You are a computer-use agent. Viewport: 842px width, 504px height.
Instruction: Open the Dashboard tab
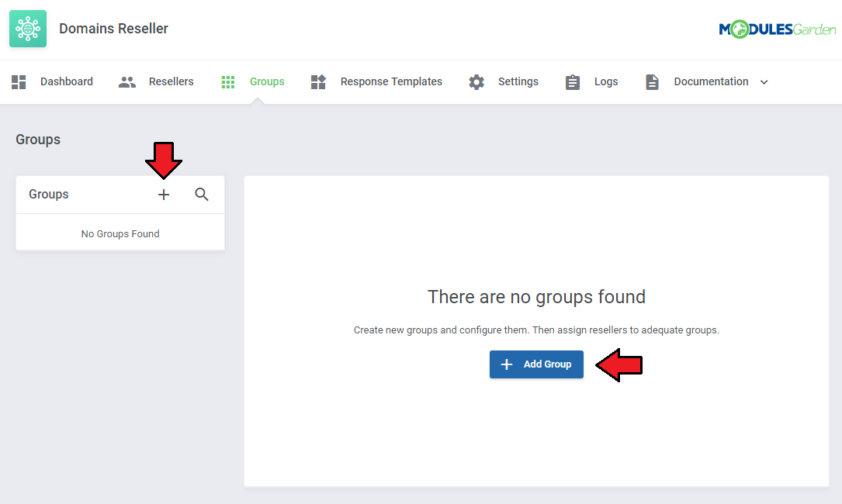(67, 81)
